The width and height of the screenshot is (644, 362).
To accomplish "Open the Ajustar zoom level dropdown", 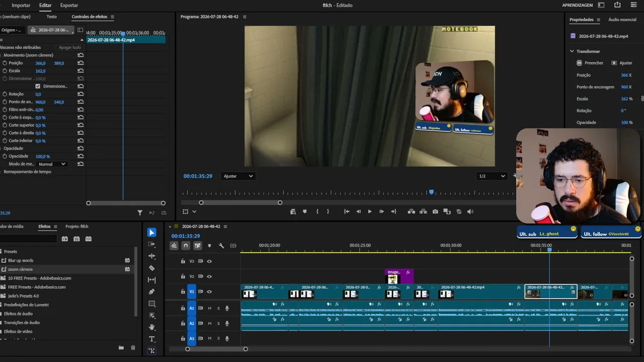I will coord(238,176).
